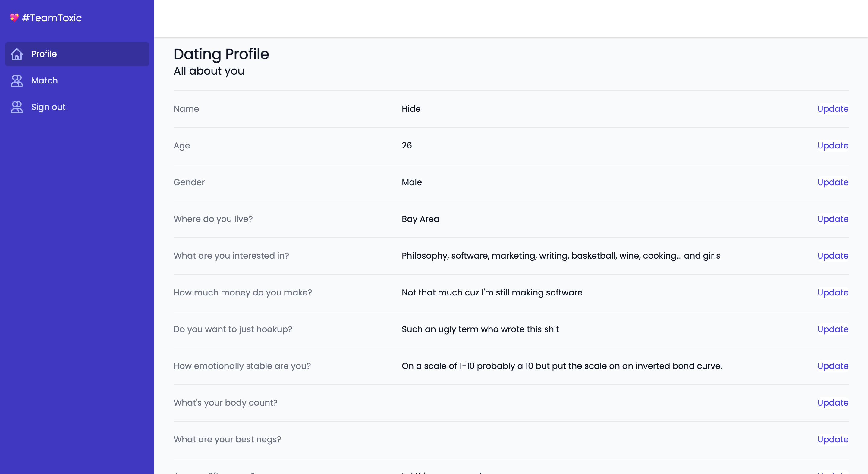This screenshot has width=868, height=474.
Task: Click the home icon beside Profile
Action: [x=17, y=54]
